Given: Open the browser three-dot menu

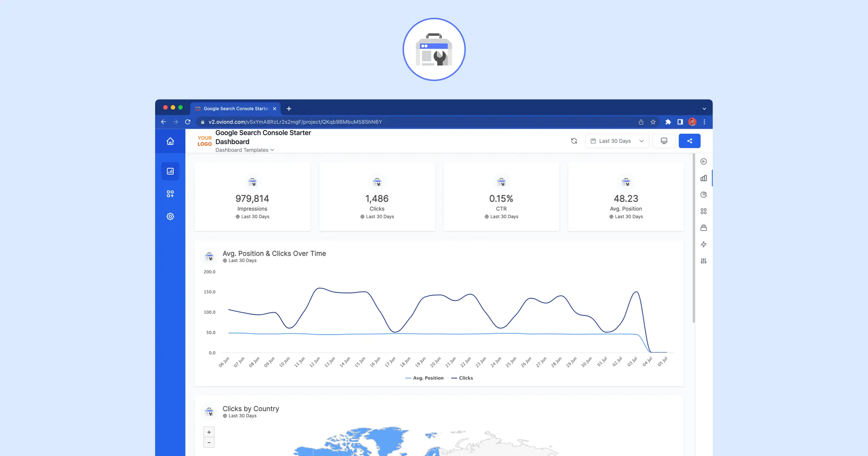Looking at the screenshot, I should [704, 122].
